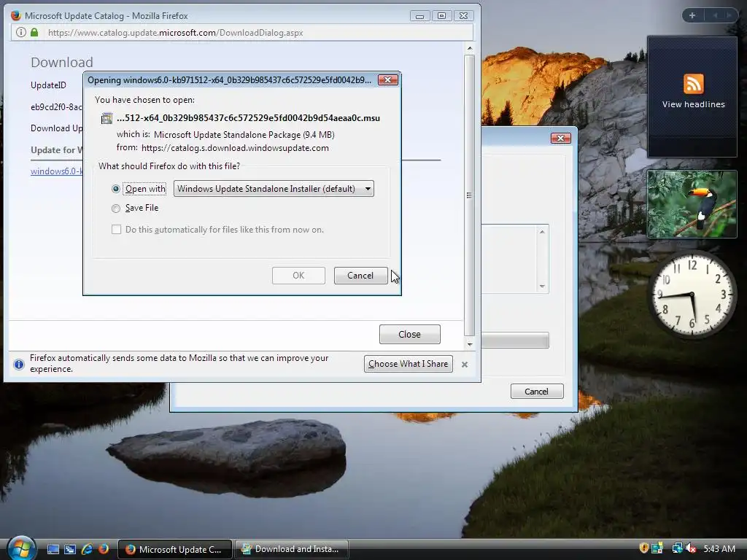This screenshot has width=747, height=560.
Task: Click the Windows Security shield tray icon
Action: (643, 548)
